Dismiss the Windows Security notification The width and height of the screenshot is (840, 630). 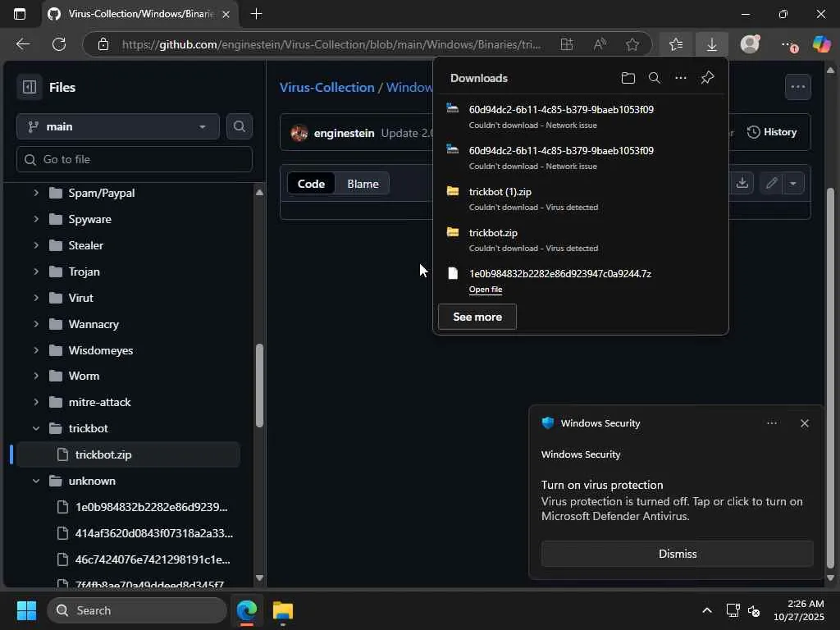point(677,554)
